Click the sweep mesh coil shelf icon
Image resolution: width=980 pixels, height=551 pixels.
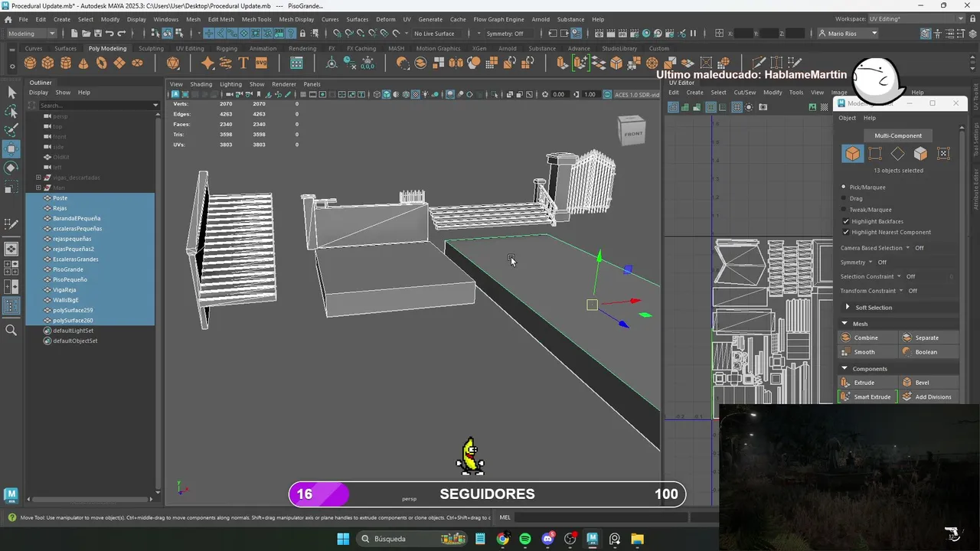pyautogui.click(x=226, y=63)
